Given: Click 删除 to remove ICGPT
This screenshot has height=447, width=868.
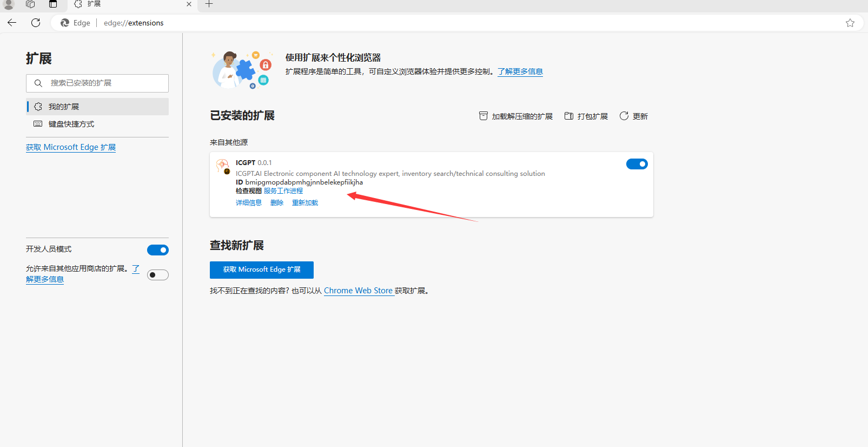Looking at the screenshot, I should tap(277, 203).
